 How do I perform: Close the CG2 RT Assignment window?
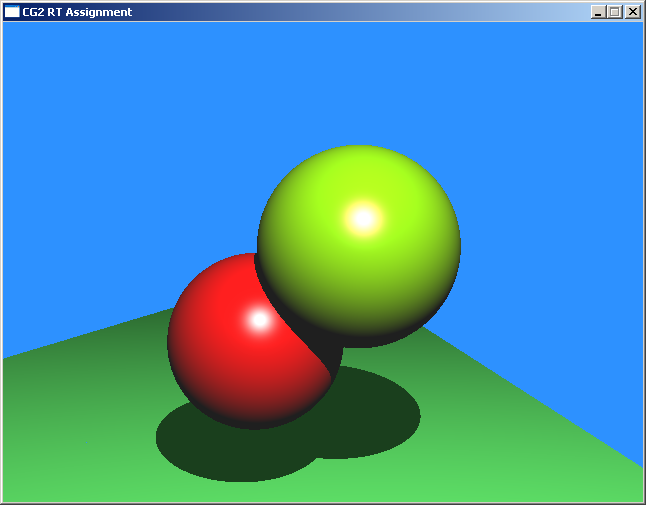pos(632,12)
